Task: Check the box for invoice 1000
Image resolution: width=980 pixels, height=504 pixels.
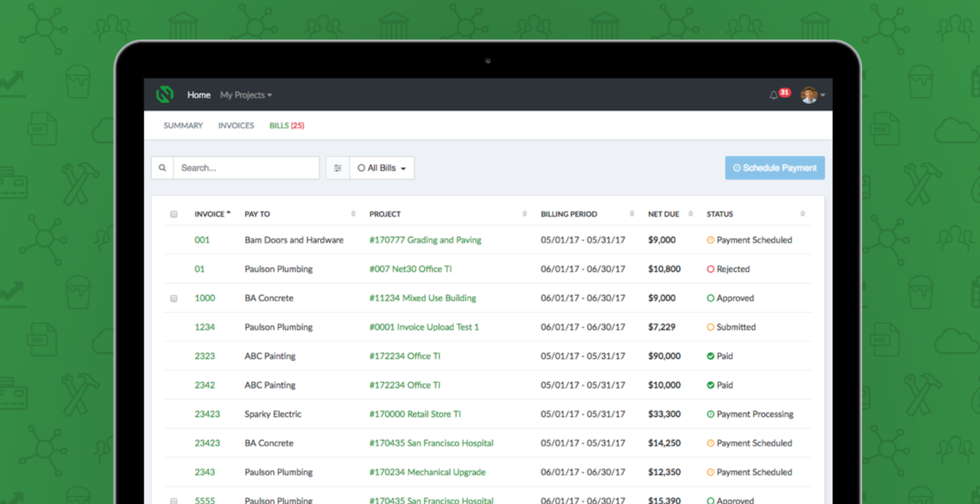Action: [174, 298]
